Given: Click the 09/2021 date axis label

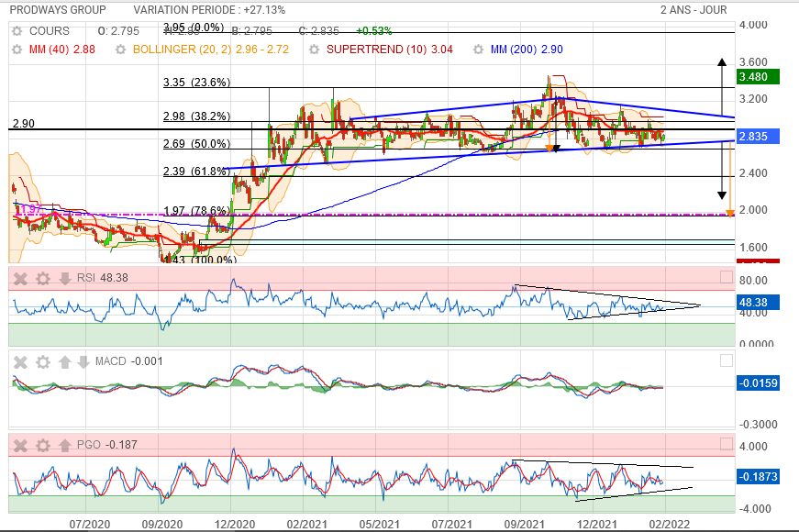Looking at the screenshot, I should point(524,524).
